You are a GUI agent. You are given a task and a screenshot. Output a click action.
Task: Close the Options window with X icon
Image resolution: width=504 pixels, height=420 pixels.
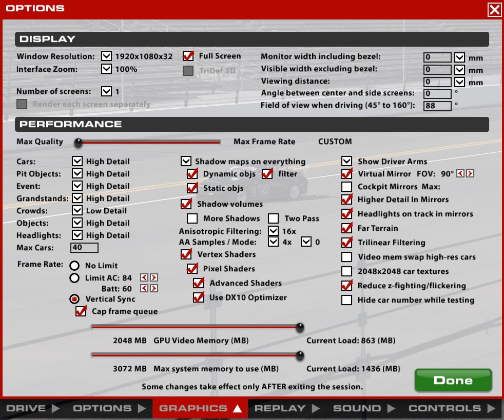(x=494, y=9)
